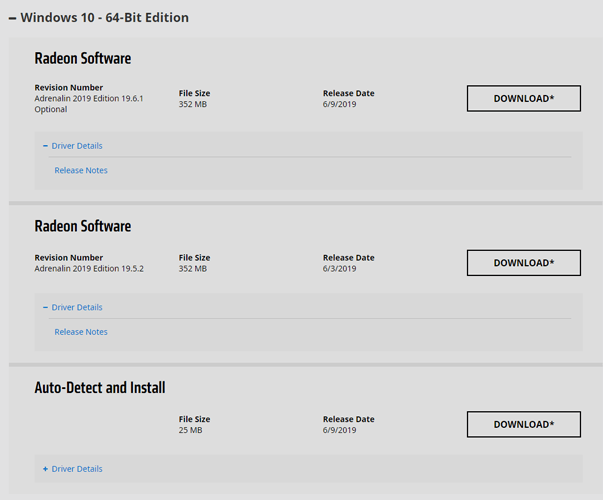Image resolution: width=603 pixels, height=500 pixels.
Task: Click the '6/9/2019' date of Adrenalin 19.6.1
Action: click(x=340, y=104)
